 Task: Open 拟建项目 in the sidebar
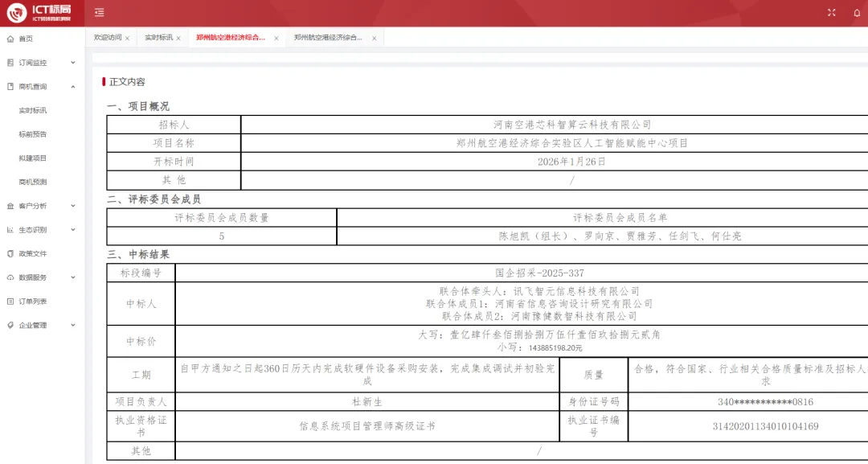tap(33, 158)
